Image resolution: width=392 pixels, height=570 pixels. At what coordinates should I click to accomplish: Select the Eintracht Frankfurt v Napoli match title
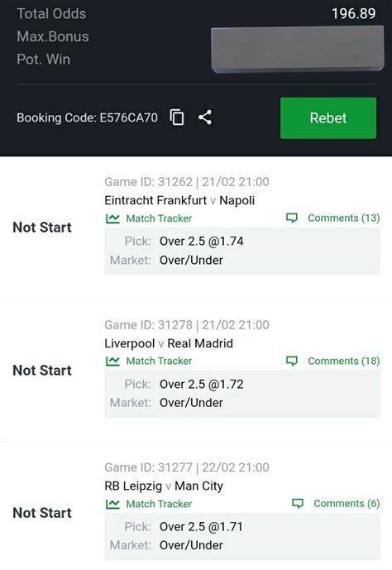pyautogui.click(x=179, y=200)
